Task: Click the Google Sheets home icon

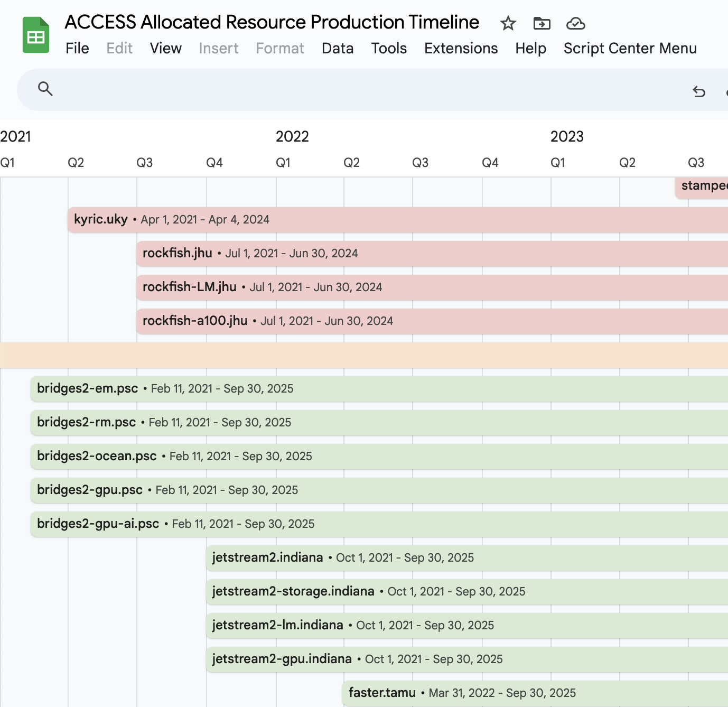Action: (35, 34)
